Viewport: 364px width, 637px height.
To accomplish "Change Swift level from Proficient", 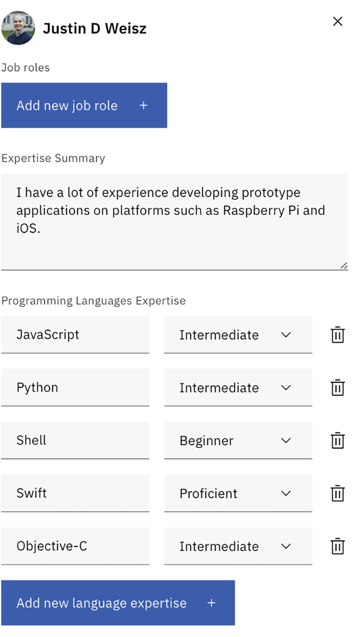I will click(x=238, y=493).
